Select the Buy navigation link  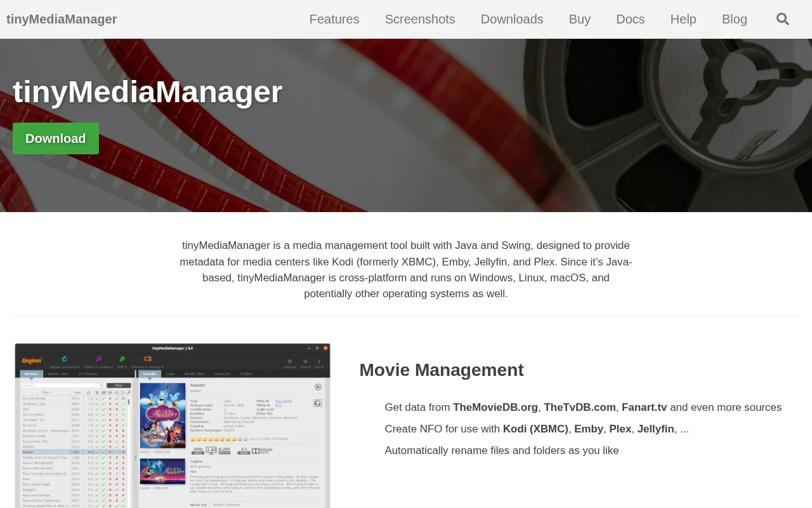pos(580,19)
